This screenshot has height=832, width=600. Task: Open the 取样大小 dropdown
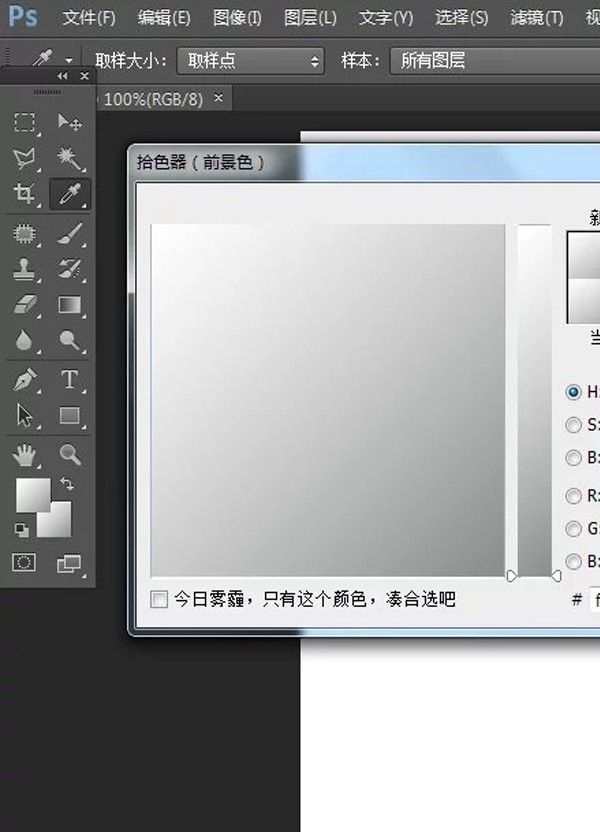click(250, 61)
